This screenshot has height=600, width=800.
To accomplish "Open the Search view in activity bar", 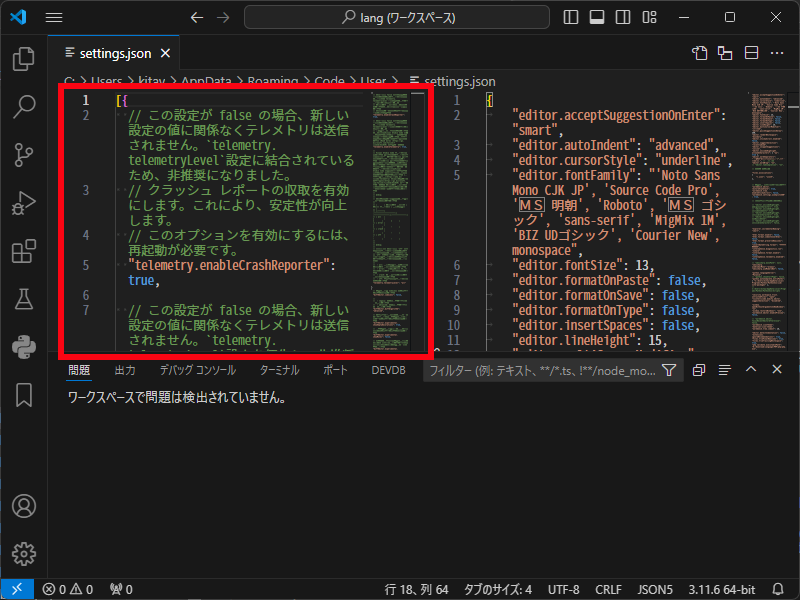I will (23, 107).
